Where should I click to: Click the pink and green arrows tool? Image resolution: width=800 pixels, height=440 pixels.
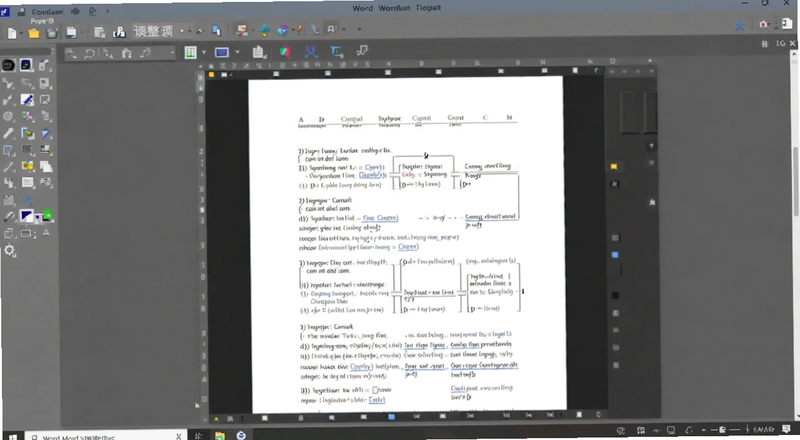(27, 116)
